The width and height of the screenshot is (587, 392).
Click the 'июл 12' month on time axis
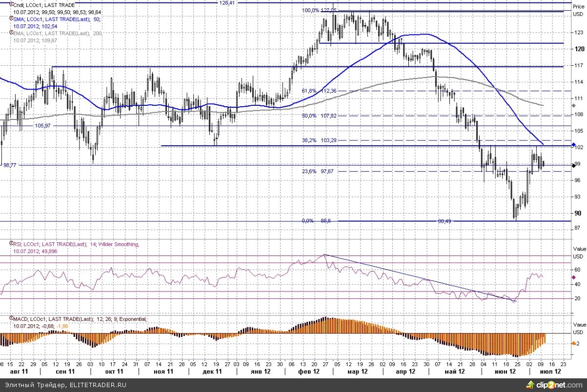point(552,372)
